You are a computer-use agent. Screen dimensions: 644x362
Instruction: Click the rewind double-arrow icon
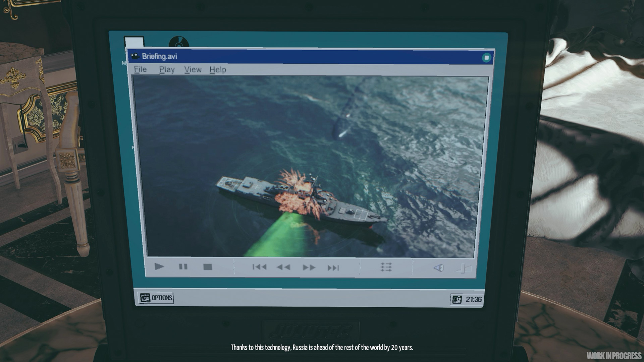tap(283, 267)
